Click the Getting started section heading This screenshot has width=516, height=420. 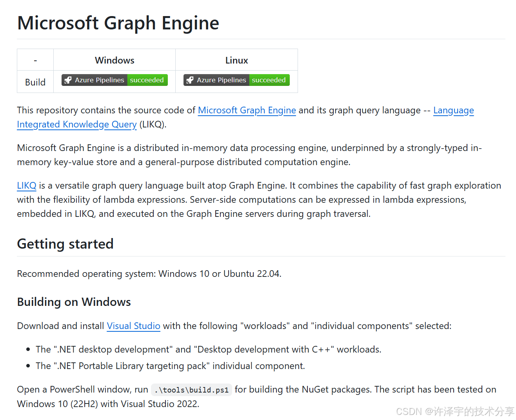[65, 244]
